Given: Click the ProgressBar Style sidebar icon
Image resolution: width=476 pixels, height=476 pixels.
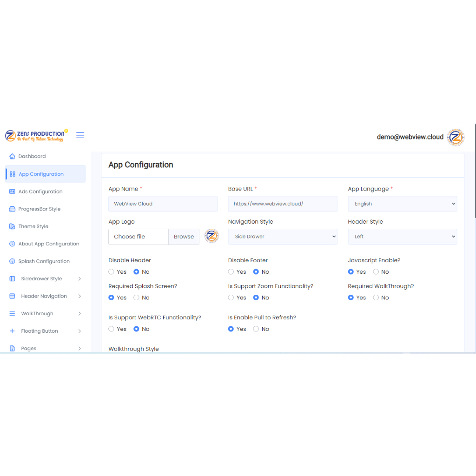Looking at the screenshot, I should click(x=13, y=209).
